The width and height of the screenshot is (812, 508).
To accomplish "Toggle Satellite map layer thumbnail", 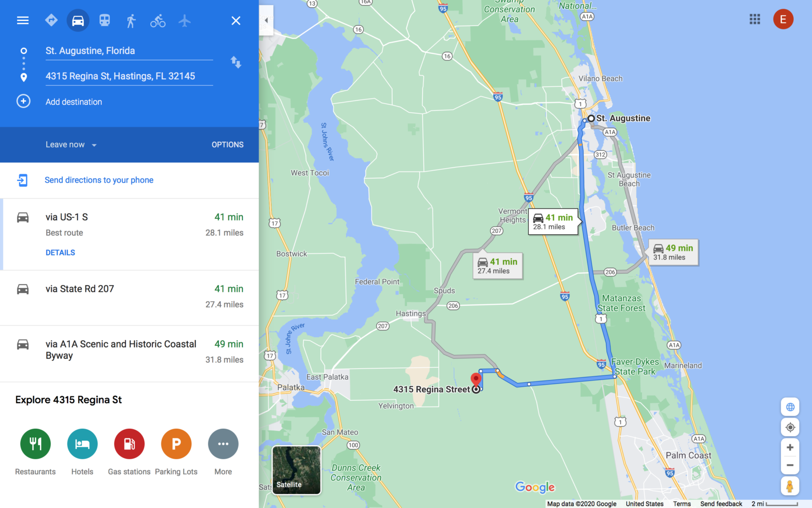I will pos(297,470).
